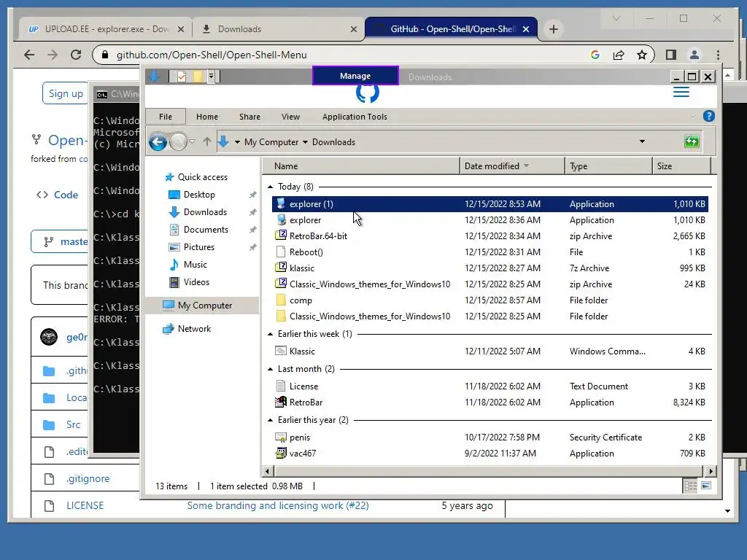Select the License text document
This screenshot has width=747, height=560.
click(x=489, y=386)
